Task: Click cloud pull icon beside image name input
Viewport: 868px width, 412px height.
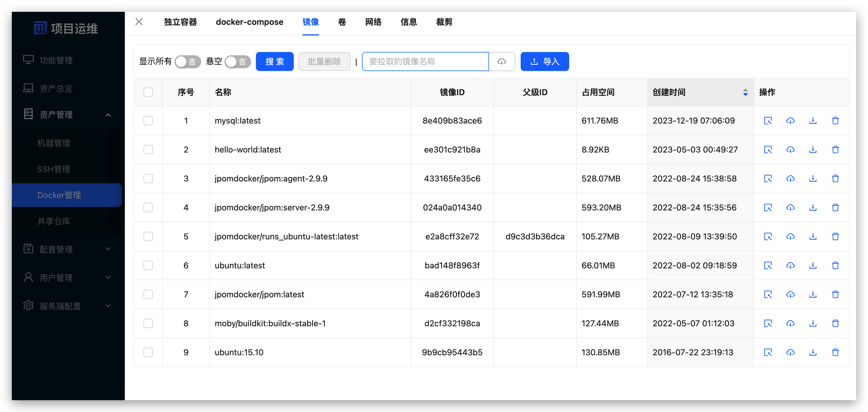Action: [x=501, y=61]
